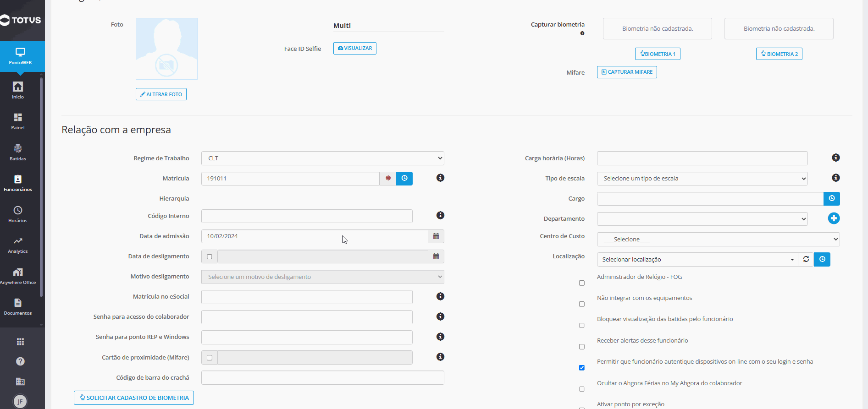Click SOLICITAR CADASTRO DE BIOMETRIA button
868x409 pixels.
(134, 398)
